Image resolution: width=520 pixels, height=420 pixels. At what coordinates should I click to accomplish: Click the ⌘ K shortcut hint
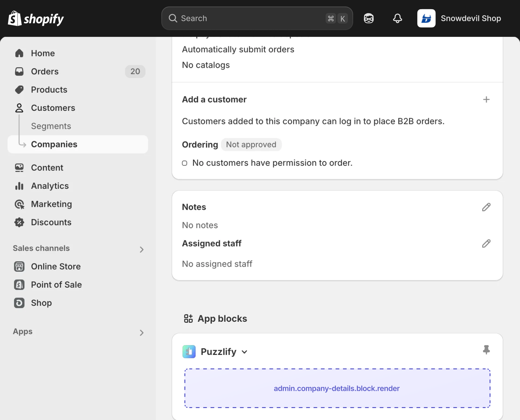tap(337, 18)
